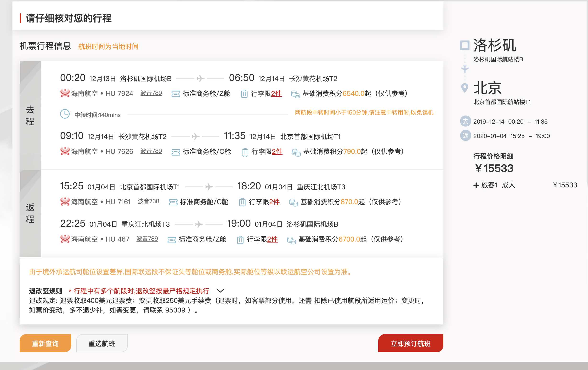Open 波音789 aircraft info for HU 467

coord(147,238)
